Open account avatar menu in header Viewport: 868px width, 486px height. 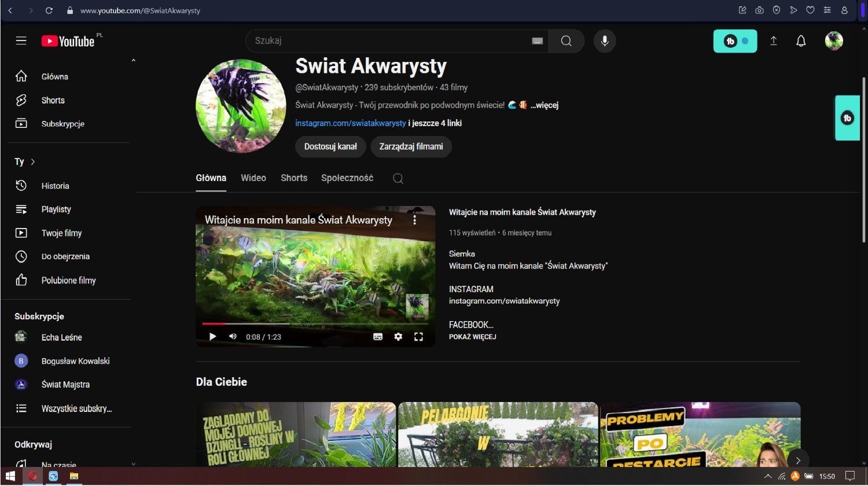coord(834,41)
